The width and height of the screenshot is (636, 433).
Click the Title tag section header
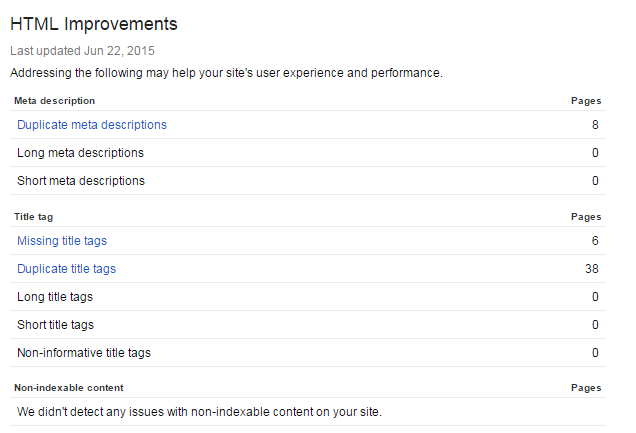(x=33, y=216)
